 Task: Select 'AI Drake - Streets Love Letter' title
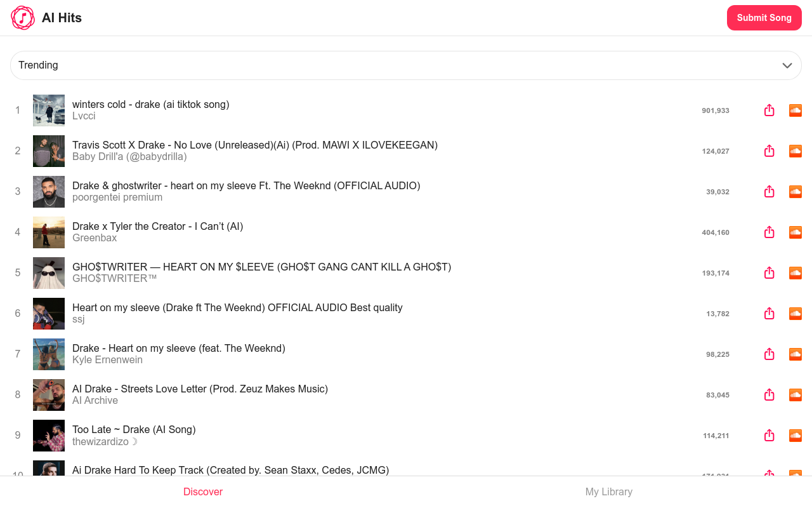[x=200, y=389]
